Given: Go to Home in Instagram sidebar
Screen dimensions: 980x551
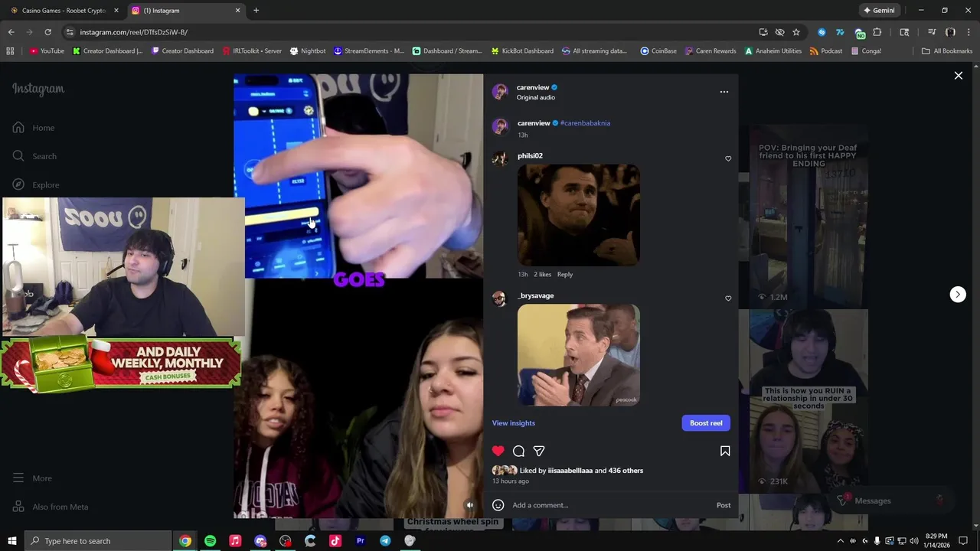Looking at the screenshot, I should (x=34, y=128).
